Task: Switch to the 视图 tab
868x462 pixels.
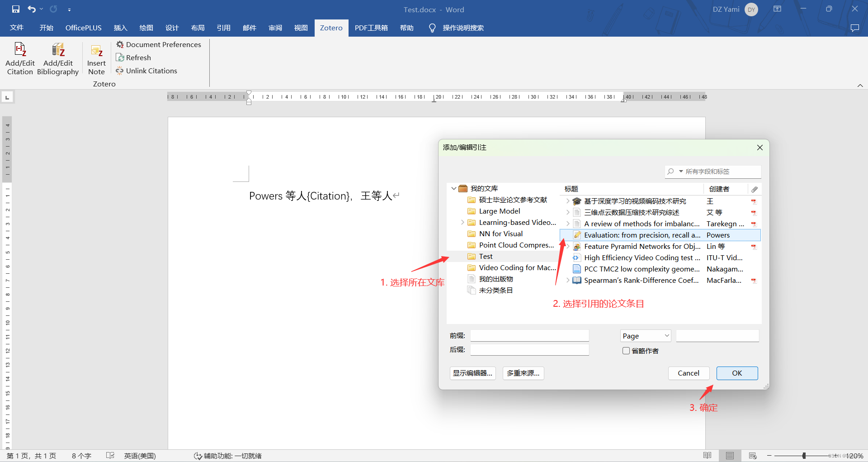Action: [x=301, y=28]
